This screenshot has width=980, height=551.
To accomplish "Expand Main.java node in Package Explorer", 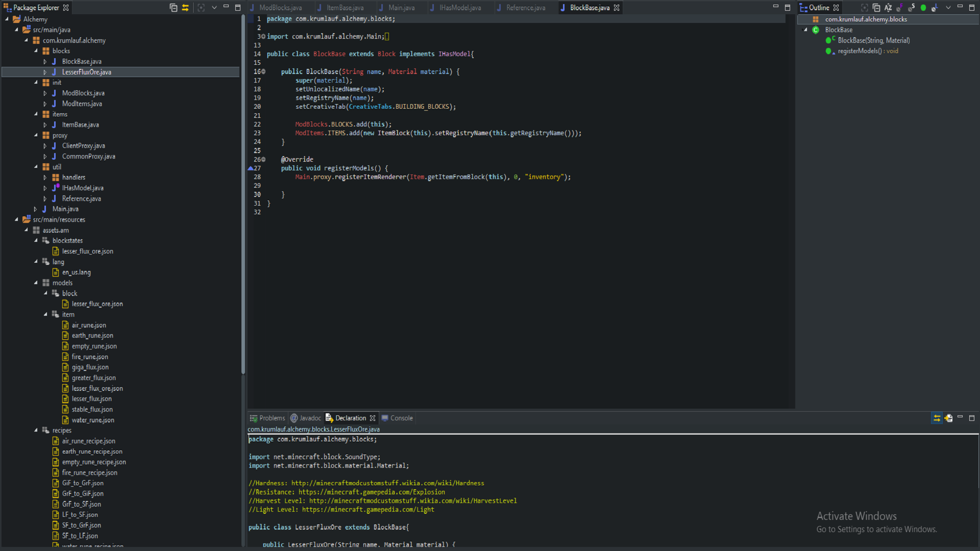I will point(35,209).
